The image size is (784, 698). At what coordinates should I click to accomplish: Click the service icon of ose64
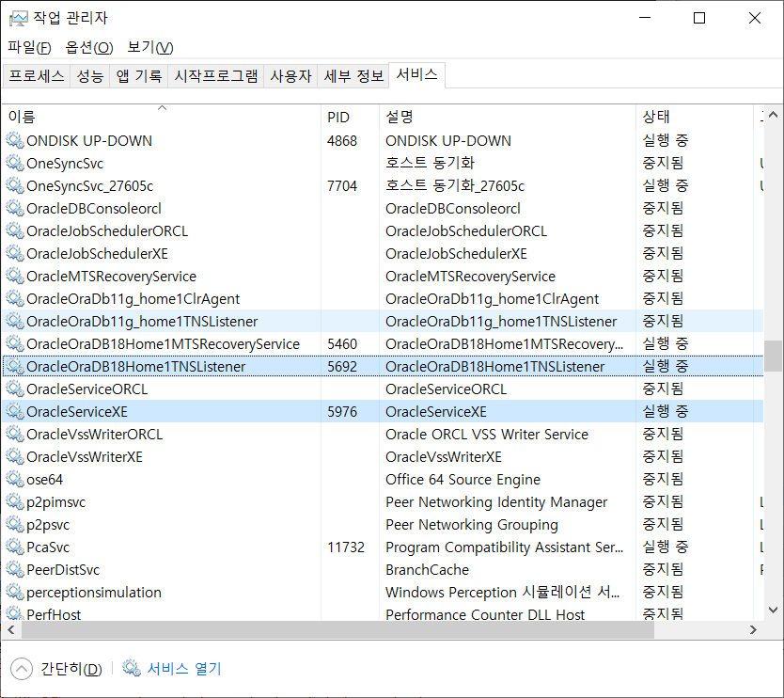click(15, 480)
